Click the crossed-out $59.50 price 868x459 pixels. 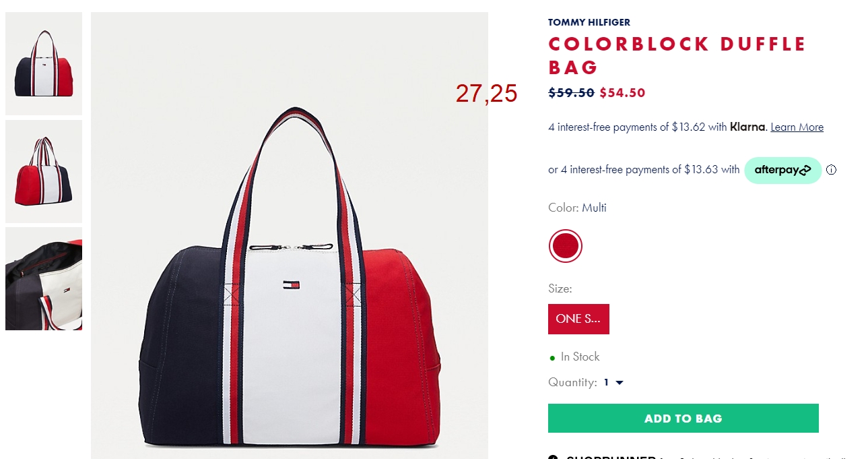pyautogui.click(x=571, y=93)
